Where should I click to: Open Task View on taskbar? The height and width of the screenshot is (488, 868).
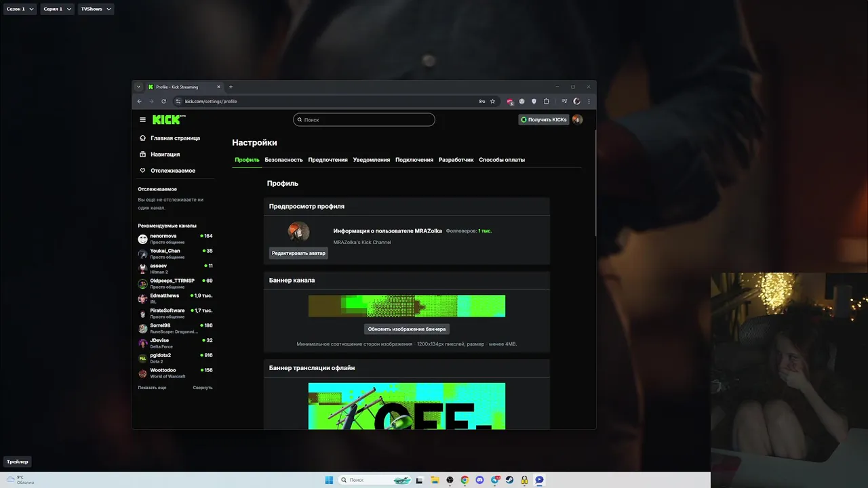(x=420, y=480)
